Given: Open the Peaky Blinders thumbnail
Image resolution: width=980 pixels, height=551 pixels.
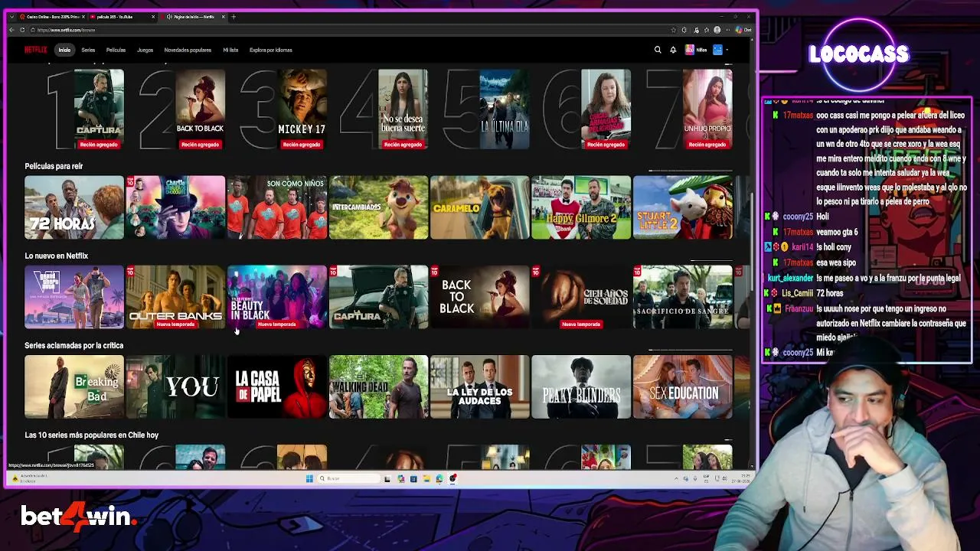Looking at the screenshot, I should click(x=581, y=386).
